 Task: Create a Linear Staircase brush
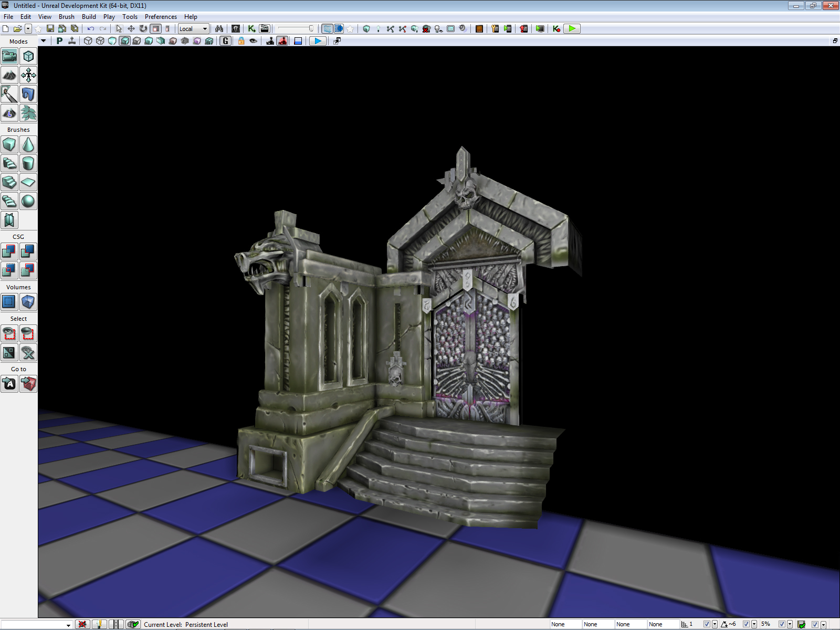(9, 182)
